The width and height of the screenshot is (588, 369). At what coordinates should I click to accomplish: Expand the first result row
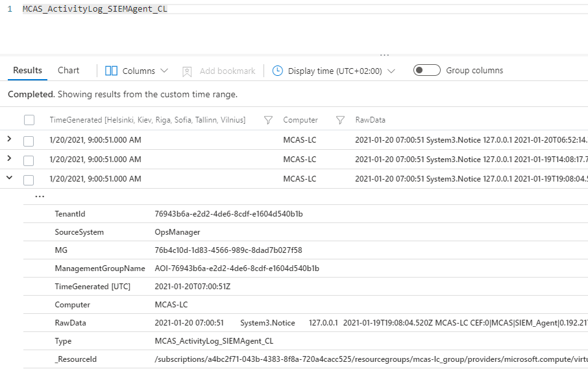point(9,139)
